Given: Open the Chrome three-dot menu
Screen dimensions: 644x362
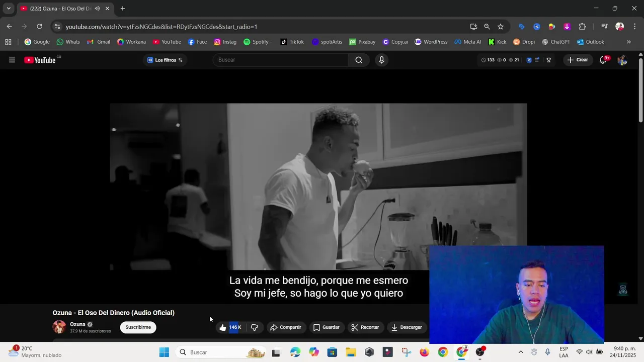Looking at the screenshot, I should (634, 27).
